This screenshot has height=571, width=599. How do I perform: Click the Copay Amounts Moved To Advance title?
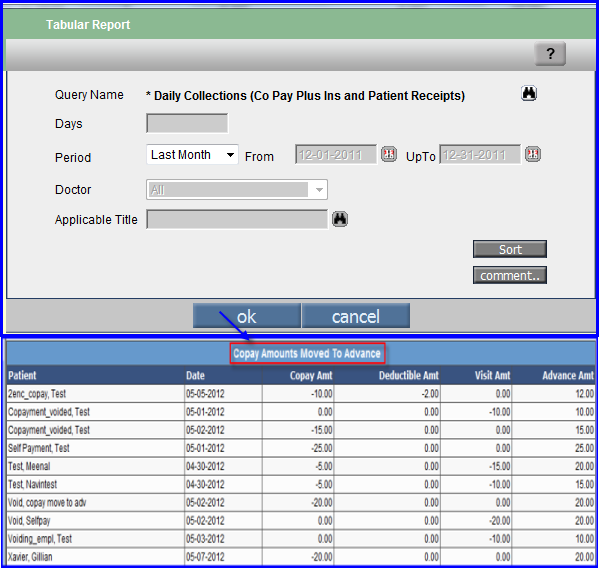click(307, 354)
